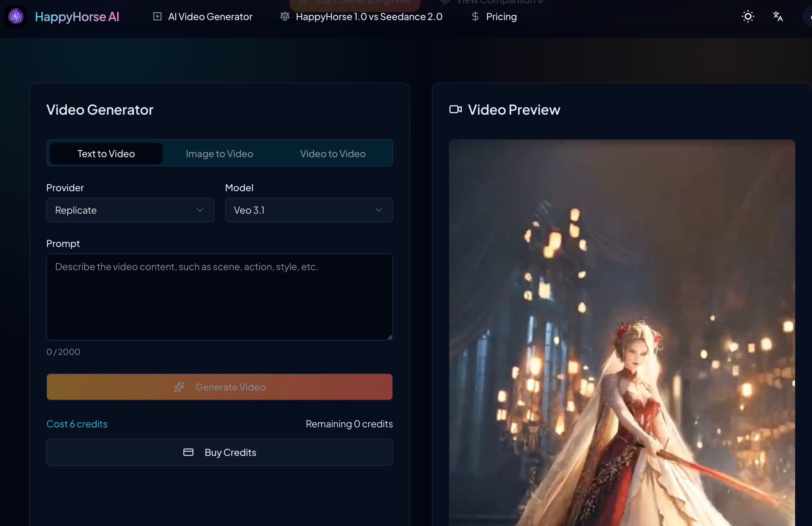Click the Cost 6 credits link
The width and height of the screenshot is (812, 526).
tap(77, 424)
